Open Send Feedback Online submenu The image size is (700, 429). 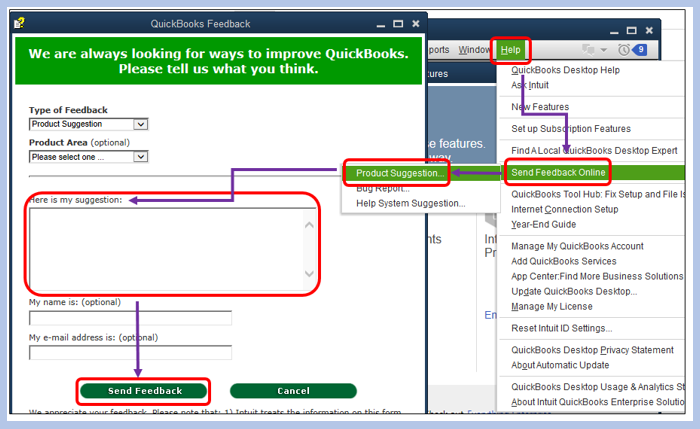[x=558, y=173]
